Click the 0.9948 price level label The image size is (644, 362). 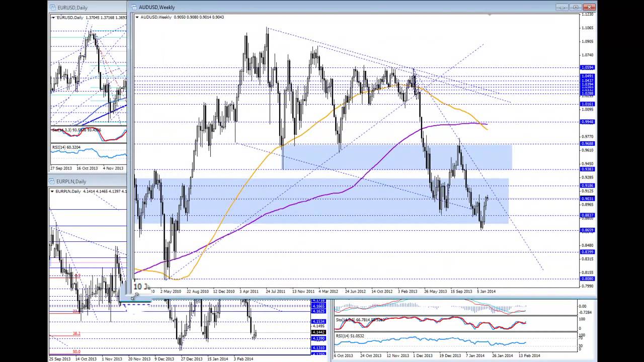point(587,122)
